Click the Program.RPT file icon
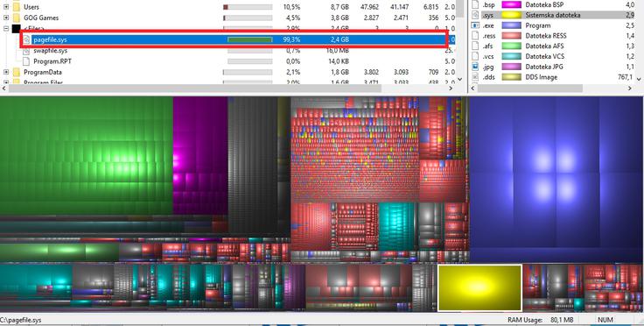Screen dimensions: 644x326 (26, 61)
